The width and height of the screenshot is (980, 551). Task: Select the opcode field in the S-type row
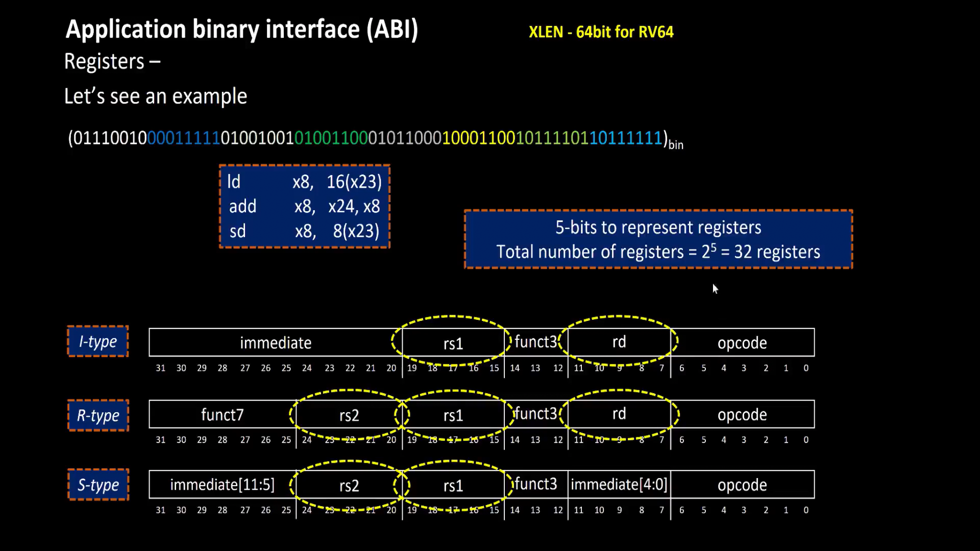742,485
